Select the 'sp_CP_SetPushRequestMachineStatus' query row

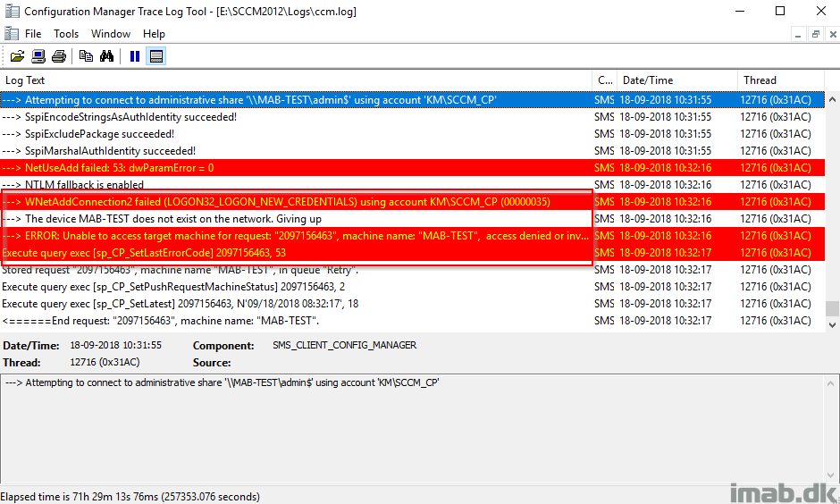413,287
